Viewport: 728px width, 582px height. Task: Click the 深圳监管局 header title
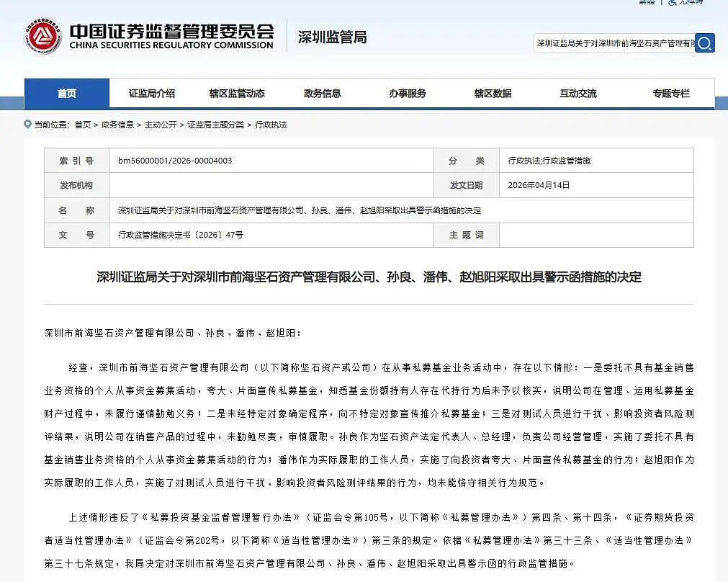click(333, 37)
